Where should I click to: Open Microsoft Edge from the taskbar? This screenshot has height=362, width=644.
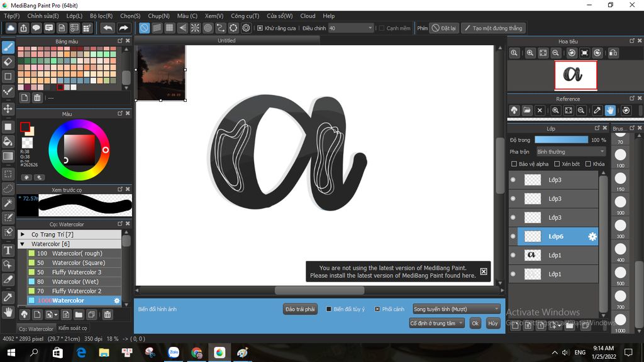point(81,353)
